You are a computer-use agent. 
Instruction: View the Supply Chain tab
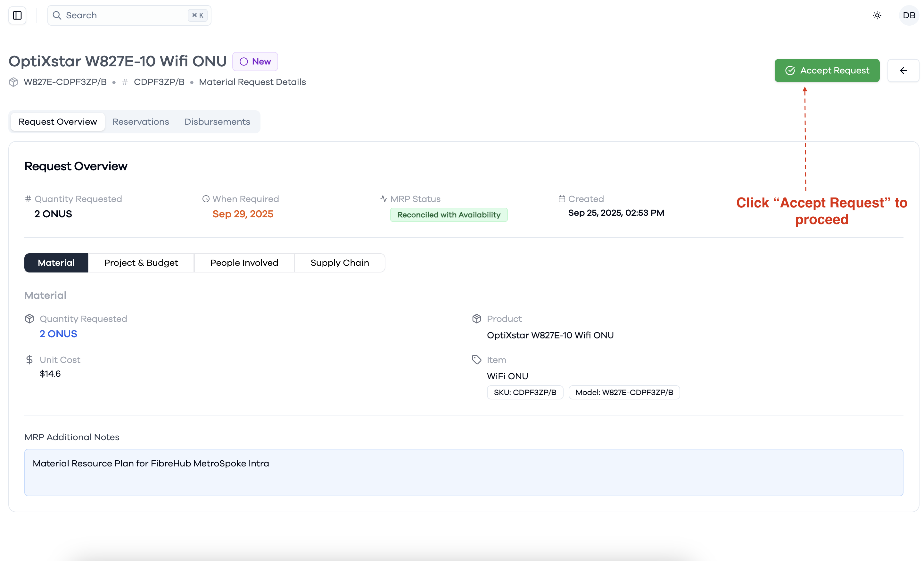340,263
